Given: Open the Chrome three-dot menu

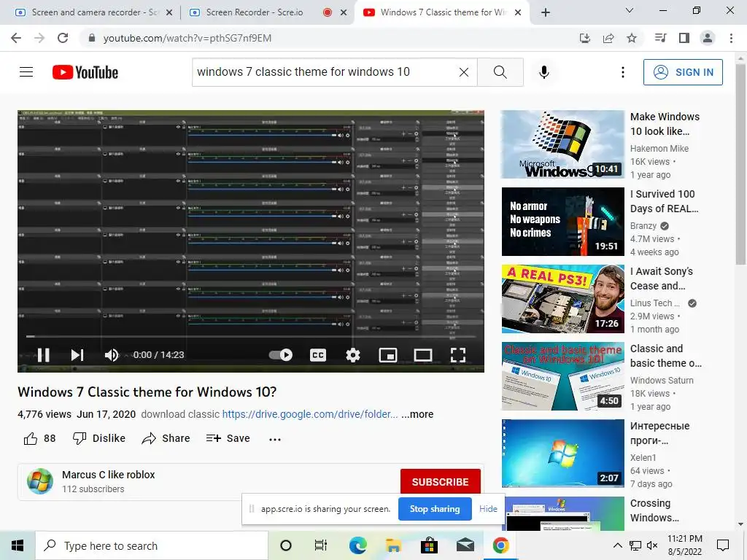Looking at the screenshot, I should (x=731, y=38).
